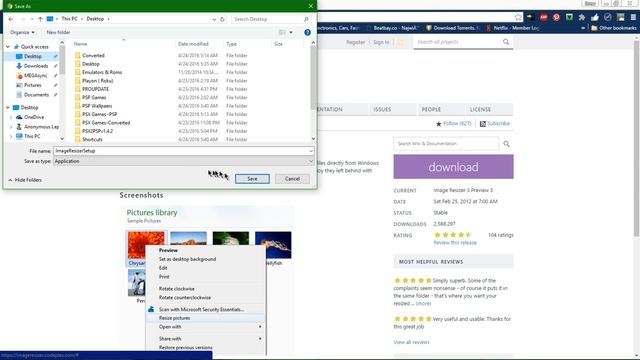Click the Save button

(252, 179)
